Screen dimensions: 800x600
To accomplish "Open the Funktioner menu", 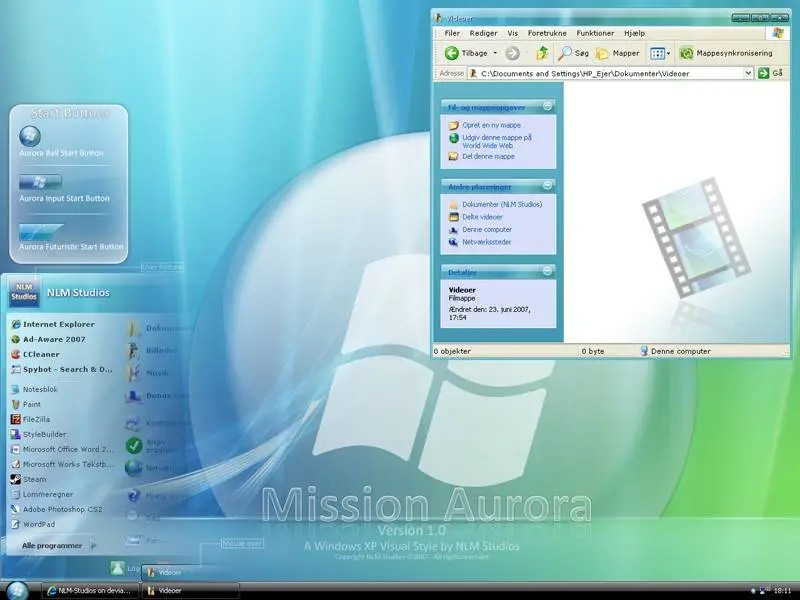I will pos(595,33).
